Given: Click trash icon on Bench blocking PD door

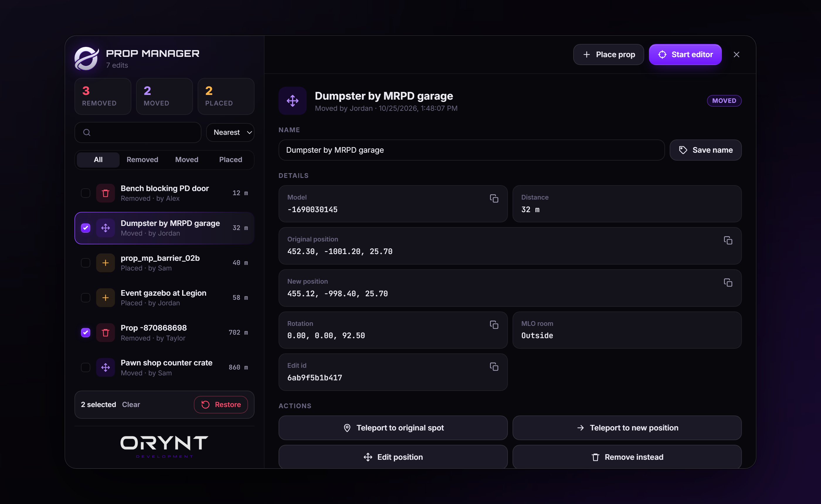Looking at the screenshot, I should (105, 193).
